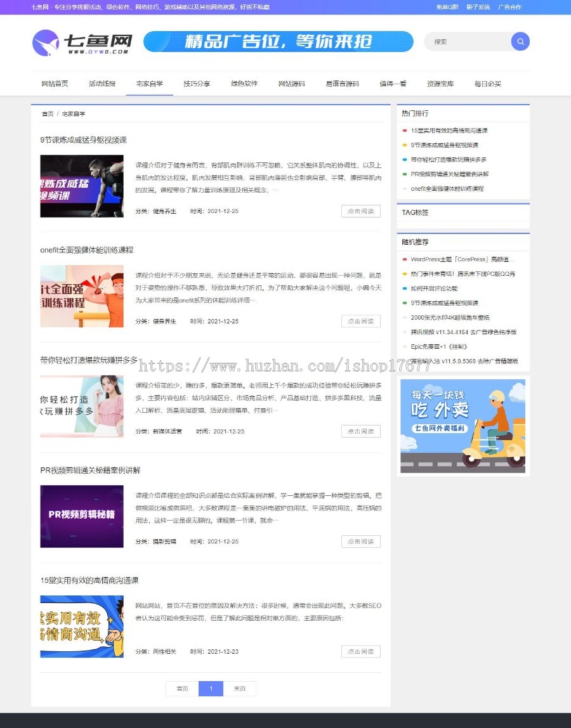Open article title PR视频剪辑通关秘籍案例讲解
This screenshot has width=571, height=728.
(x=90, y=471)
